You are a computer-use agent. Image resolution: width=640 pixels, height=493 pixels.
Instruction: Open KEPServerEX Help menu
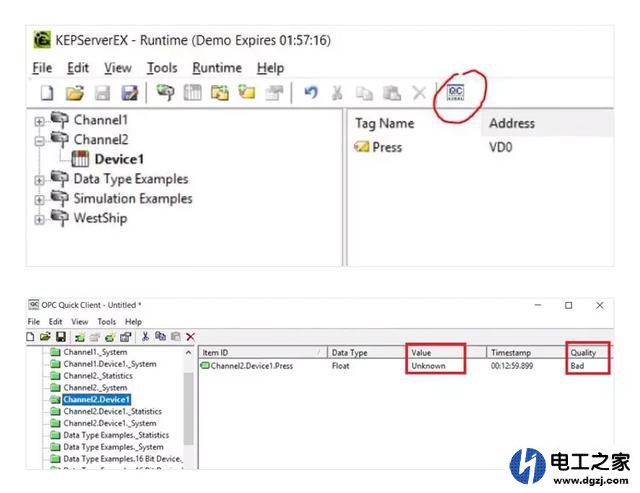(270, 68)
